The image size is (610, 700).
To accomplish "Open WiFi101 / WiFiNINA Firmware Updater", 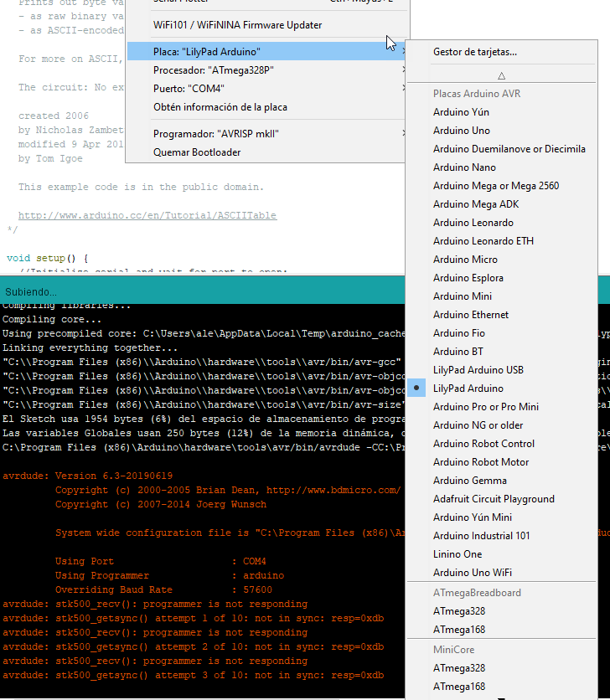I will pyautogui.click(x=266, y=25).
